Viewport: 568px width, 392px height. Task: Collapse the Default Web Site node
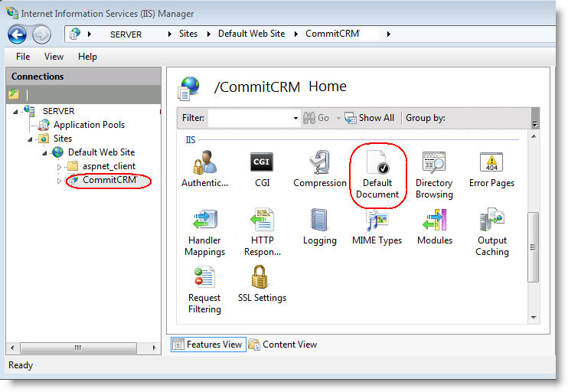click(45, 153)
